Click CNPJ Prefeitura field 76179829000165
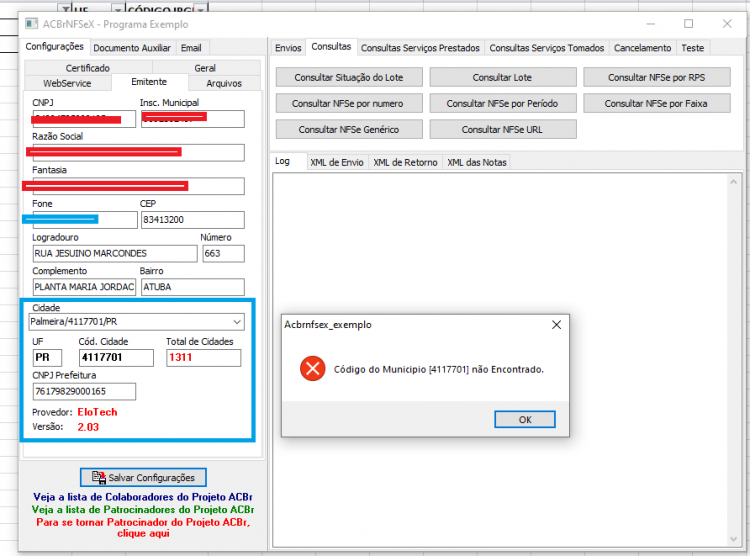Screen dimensions: 750x556 click(84, 391)
